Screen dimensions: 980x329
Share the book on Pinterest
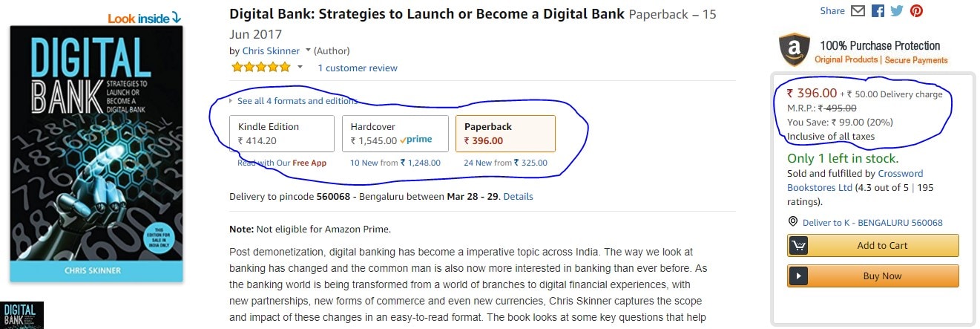pos(916,10)
